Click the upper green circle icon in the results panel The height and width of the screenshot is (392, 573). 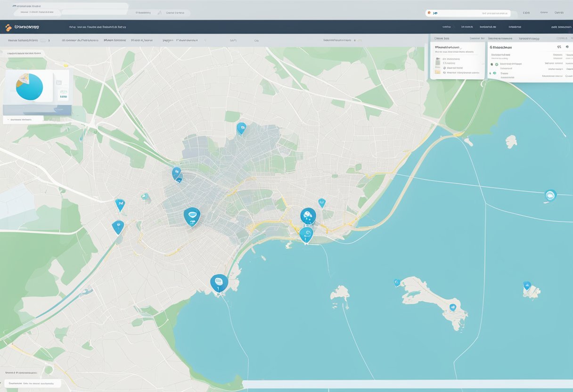496,64
